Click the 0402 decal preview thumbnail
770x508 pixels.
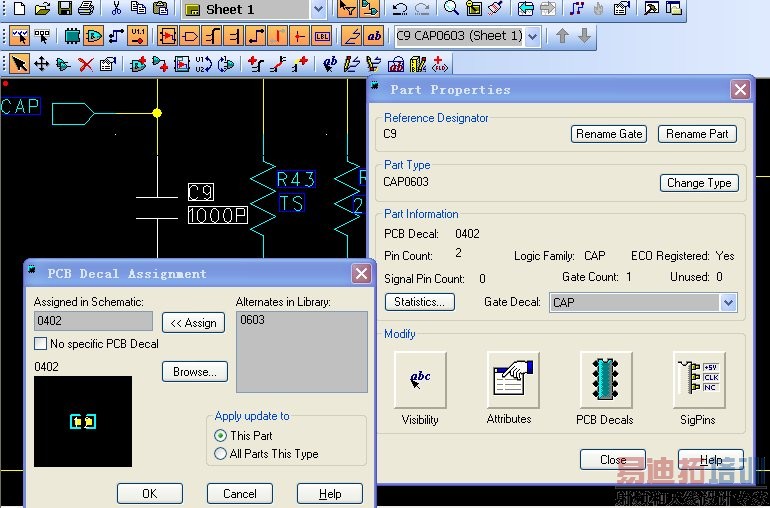click(83, 422)
